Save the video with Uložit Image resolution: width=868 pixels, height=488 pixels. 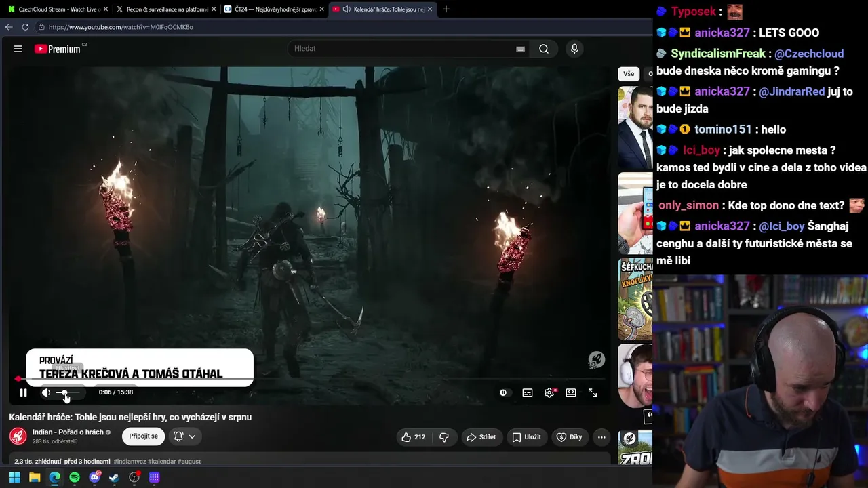(527, 437)
